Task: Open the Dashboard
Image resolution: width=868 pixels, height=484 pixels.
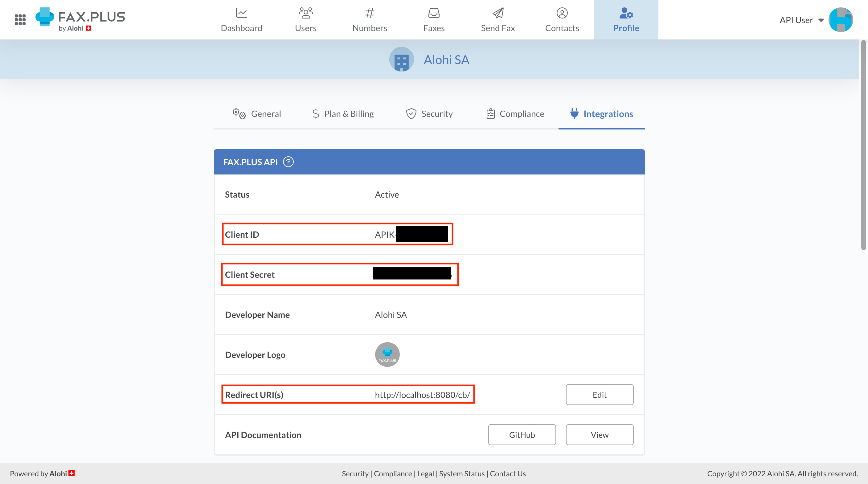Action: click(x=242, y=19)
